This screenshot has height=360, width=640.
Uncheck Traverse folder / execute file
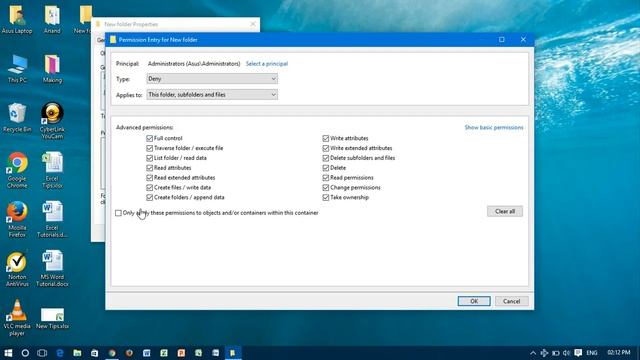149,148
